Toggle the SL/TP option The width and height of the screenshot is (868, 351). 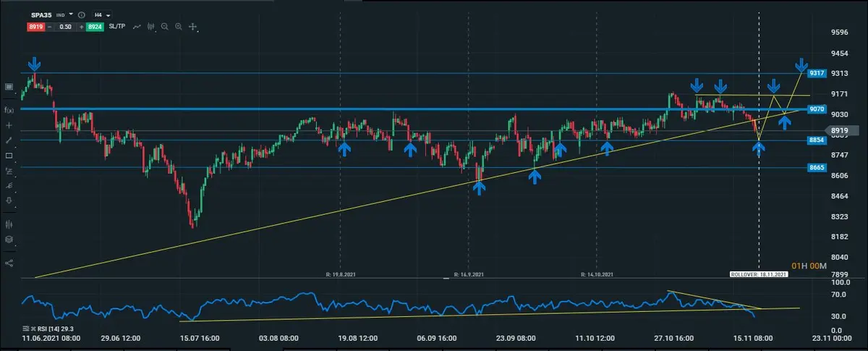(117, 26)
